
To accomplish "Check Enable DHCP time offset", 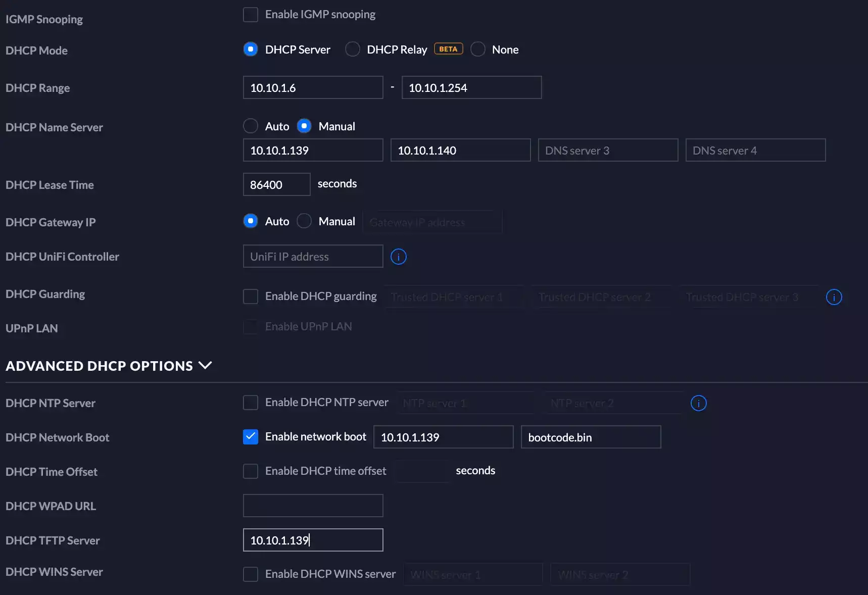I will [251, 471].
